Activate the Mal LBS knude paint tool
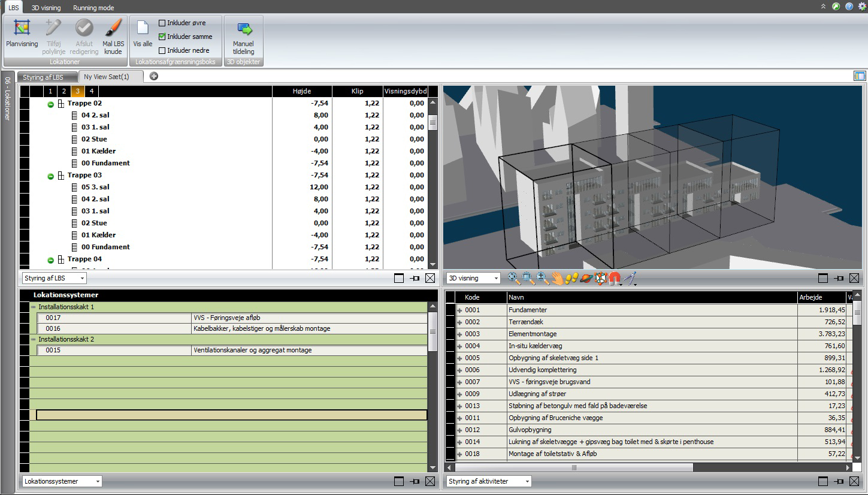The image size is (868, 495). (113, 34)
